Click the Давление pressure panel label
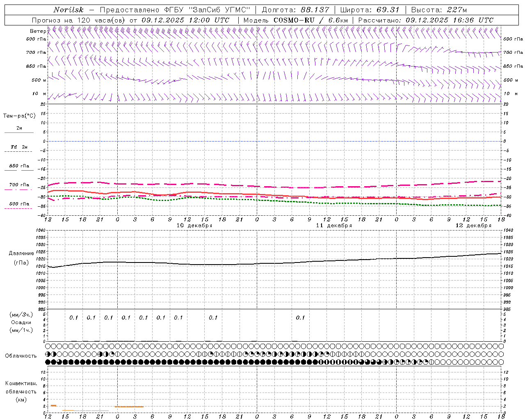This screenshot has width=525, height=420. pyautogui.click(x=21, y=253)
